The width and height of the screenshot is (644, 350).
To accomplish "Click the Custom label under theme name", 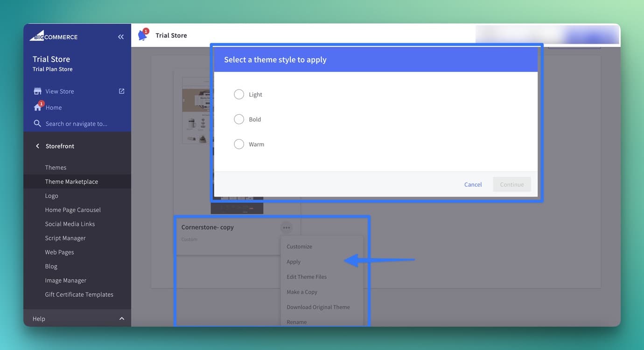I will tap(189, 239).
